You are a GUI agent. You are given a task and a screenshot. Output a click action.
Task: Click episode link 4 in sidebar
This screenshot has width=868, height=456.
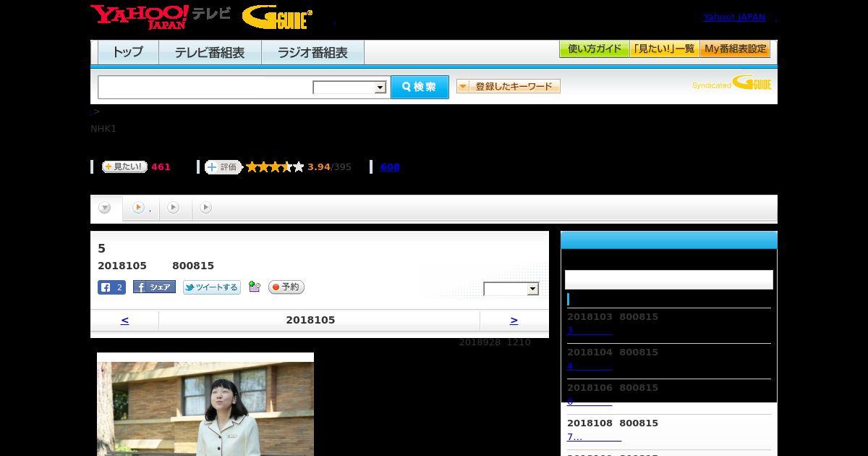click(x=590, y=366)
